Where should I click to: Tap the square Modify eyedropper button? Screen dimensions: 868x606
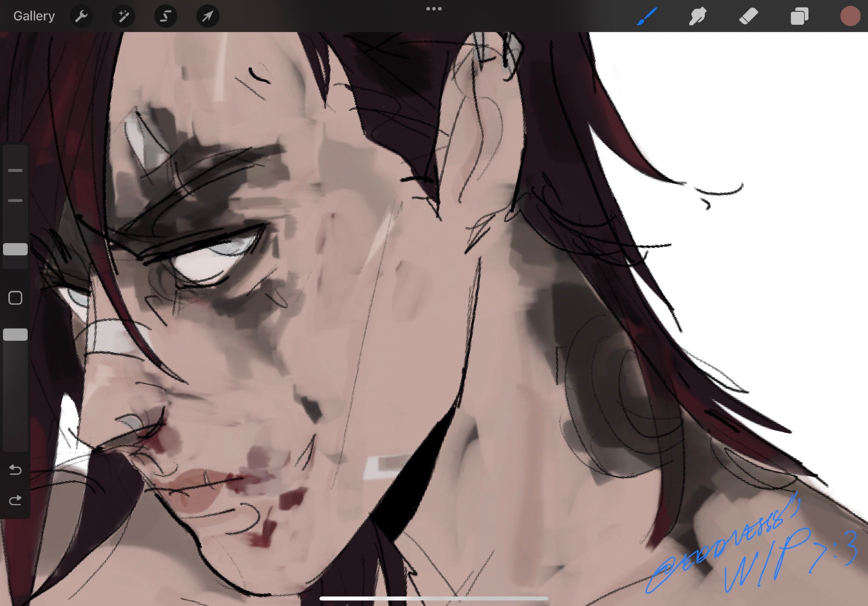[x=15, y=298]
